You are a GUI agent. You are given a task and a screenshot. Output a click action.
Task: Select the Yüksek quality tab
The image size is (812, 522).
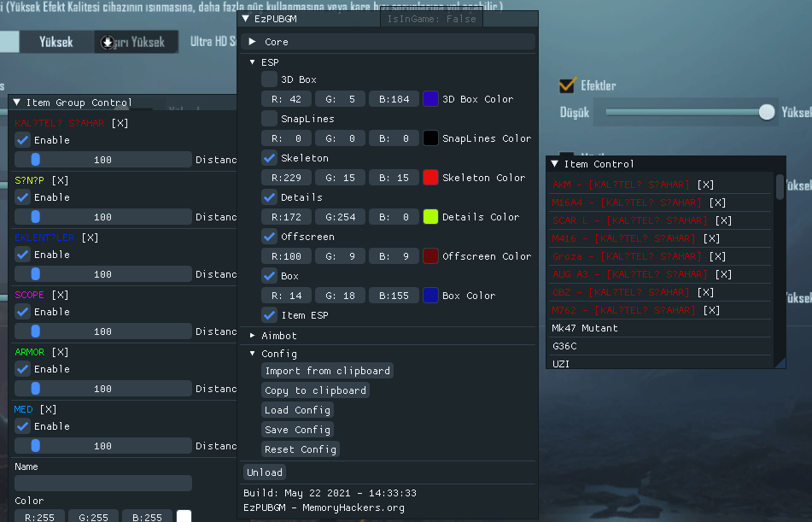click(x=56, y=42)
